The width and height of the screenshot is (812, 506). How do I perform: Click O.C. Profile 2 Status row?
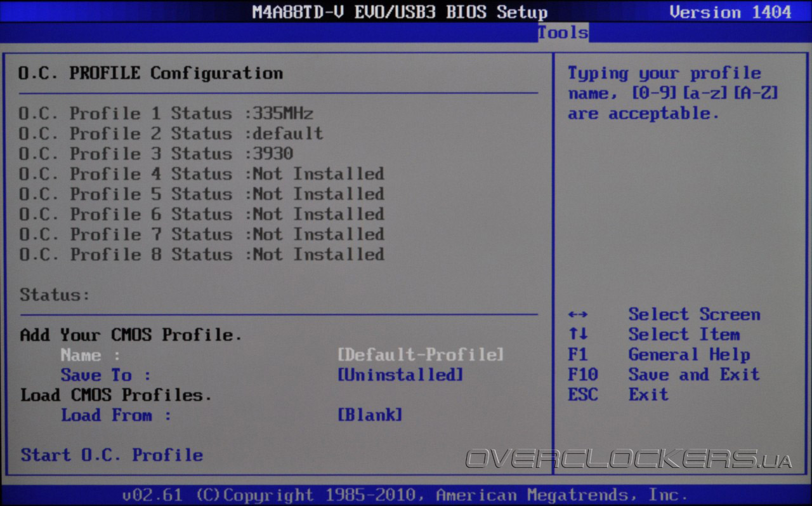(x=171, y=134)
